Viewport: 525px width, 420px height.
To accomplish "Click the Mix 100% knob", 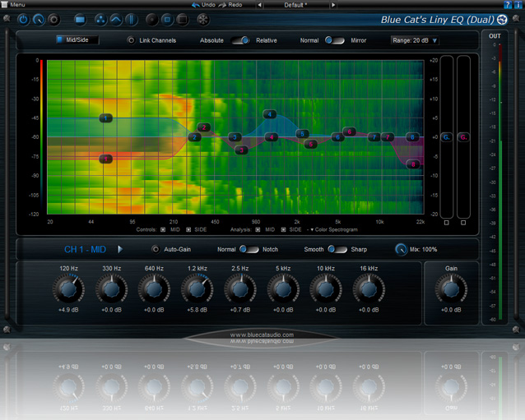I will click(401, 250).
